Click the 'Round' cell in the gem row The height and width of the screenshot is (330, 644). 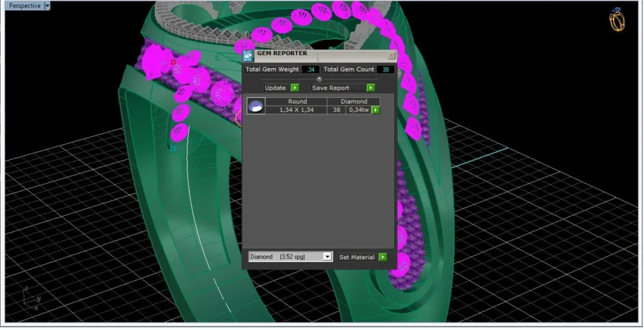tap(297, 101)
